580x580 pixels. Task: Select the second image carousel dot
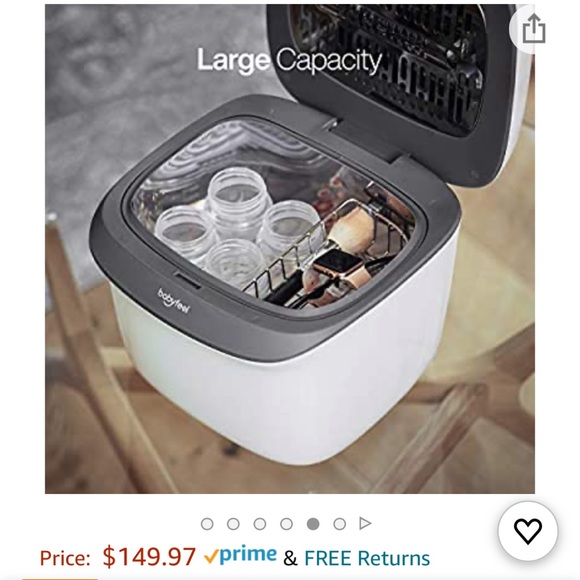click(233, 524)
